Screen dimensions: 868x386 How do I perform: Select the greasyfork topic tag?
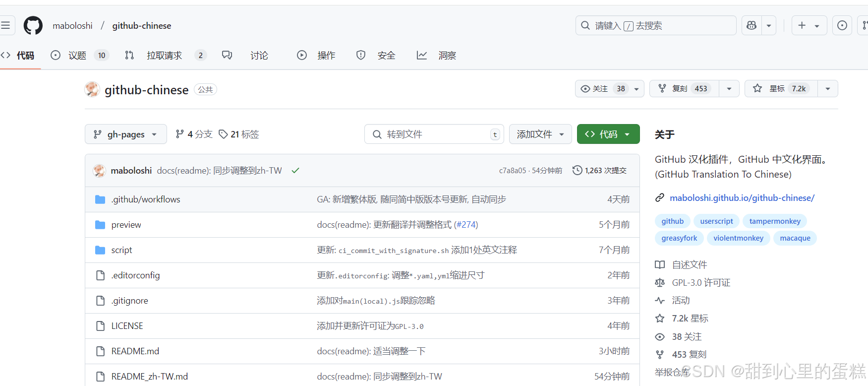coord(679,238)
